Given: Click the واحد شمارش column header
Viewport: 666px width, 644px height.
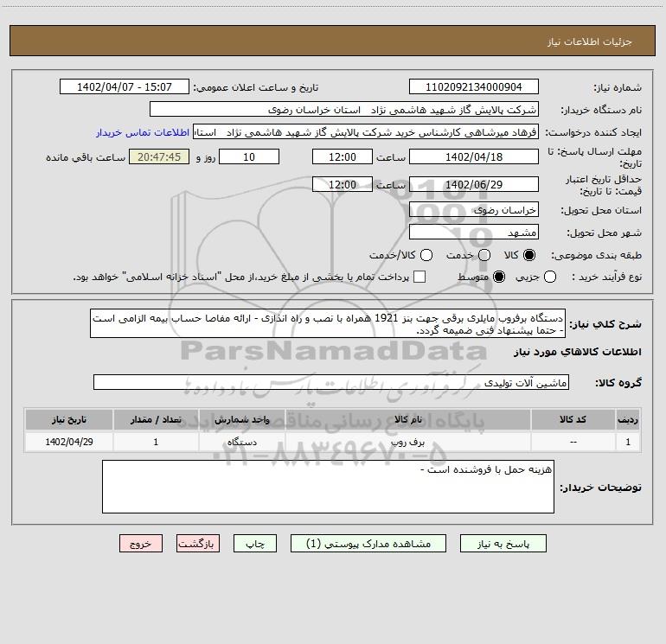Looking at the screenshot, I should [241, 419].
